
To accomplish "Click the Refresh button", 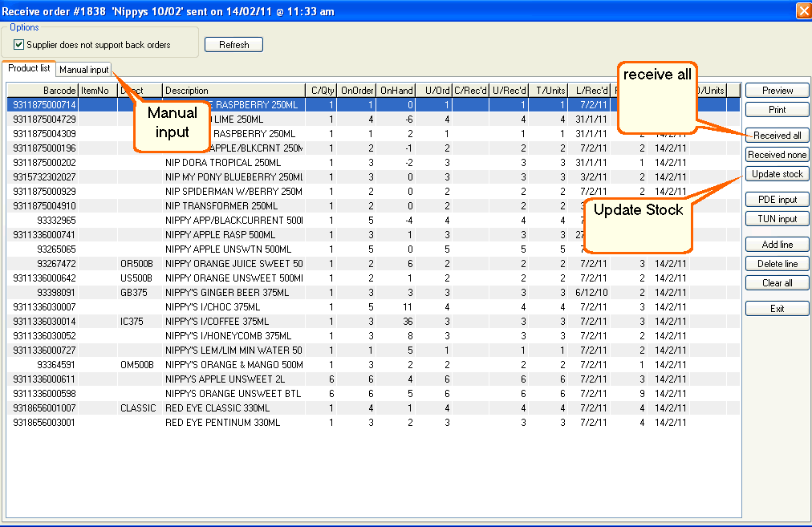I will (233, 45).
